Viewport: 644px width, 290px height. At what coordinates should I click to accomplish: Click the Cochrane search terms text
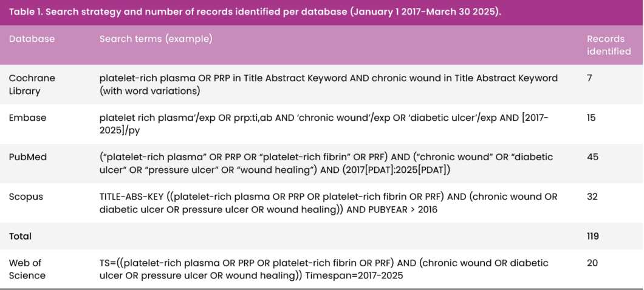[329, 84]
